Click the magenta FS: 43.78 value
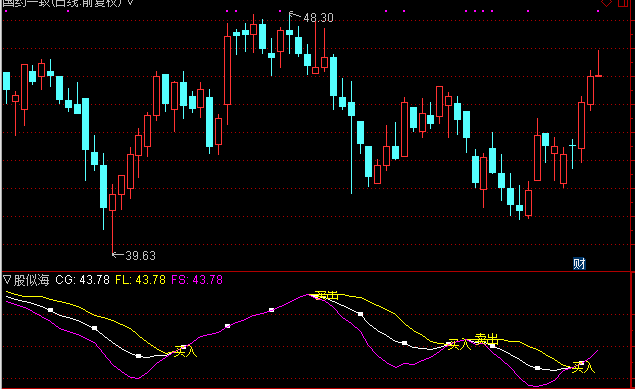The image size is (635, 389). pos(197,280)
